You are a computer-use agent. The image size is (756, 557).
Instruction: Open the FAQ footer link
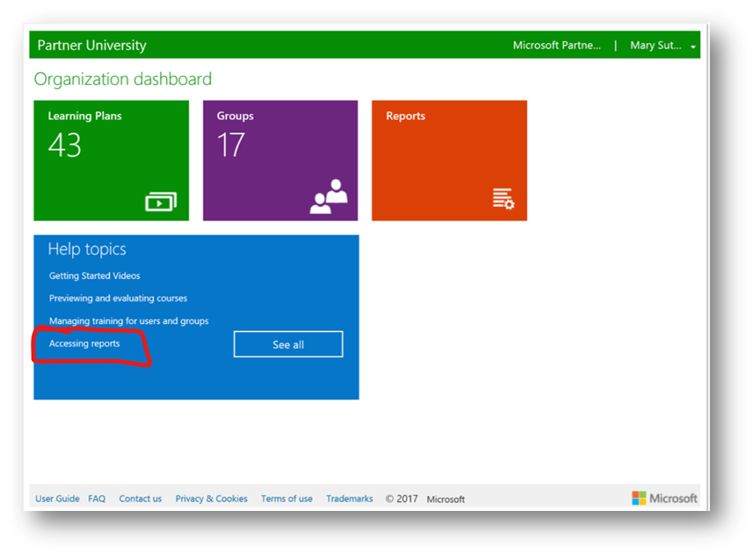96,499
